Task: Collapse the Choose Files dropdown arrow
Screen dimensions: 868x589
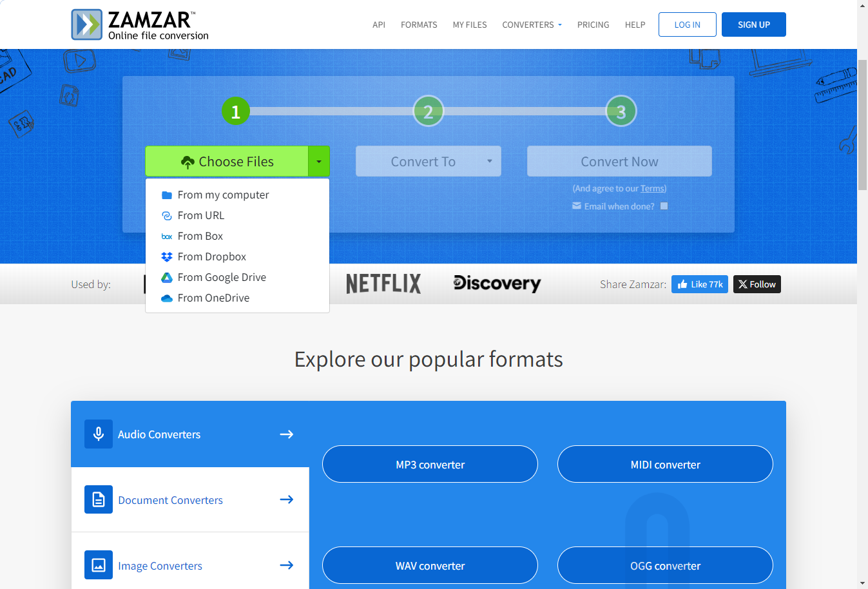Action: (319, 161)
